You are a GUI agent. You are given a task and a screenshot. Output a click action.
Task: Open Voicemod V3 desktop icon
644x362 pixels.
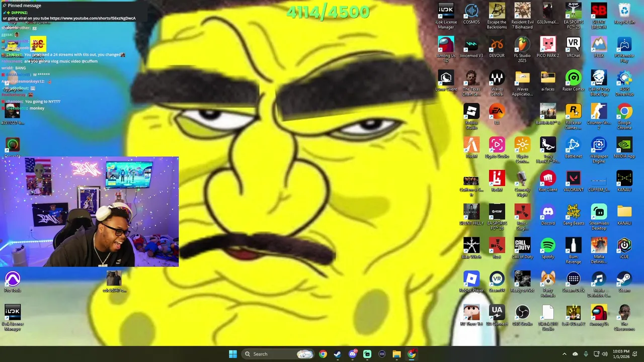coord(471,48)
